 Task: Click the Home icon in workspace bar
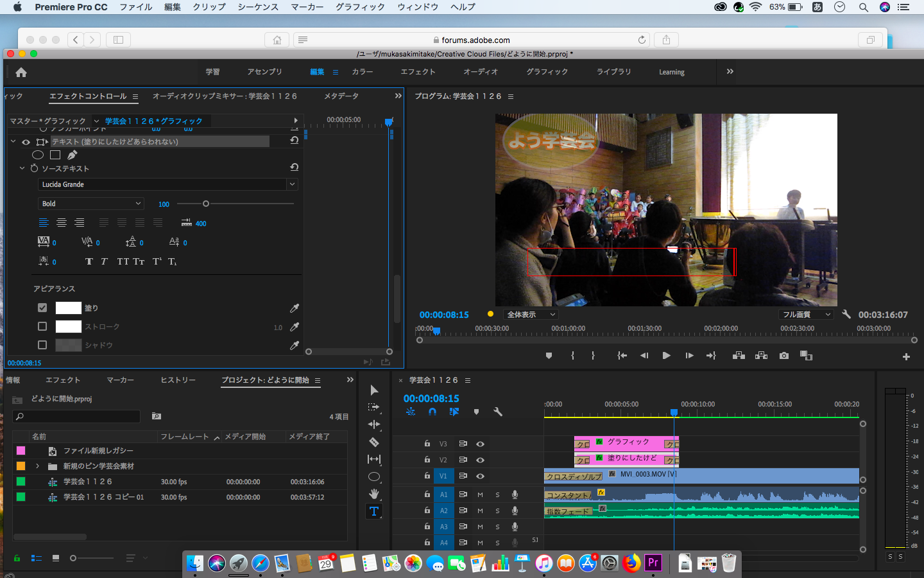(x=21, y=72)
